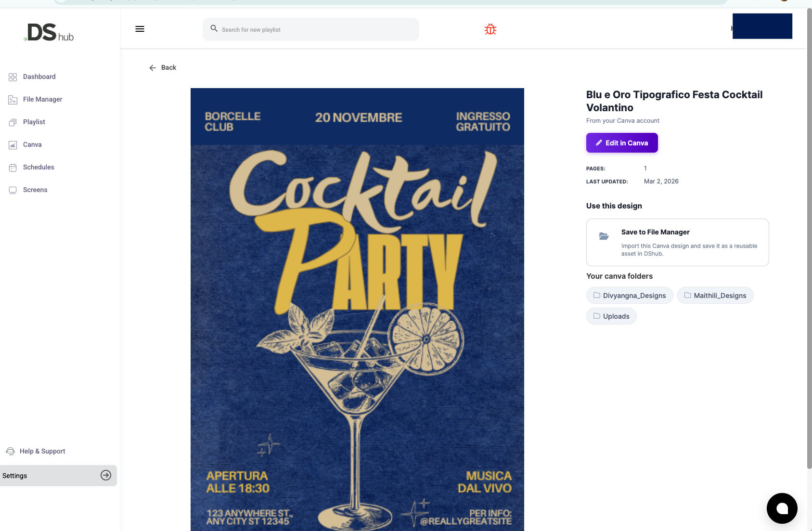Go to File Manager in sidebar
The image size is (812, 531).
pos(42,99)
